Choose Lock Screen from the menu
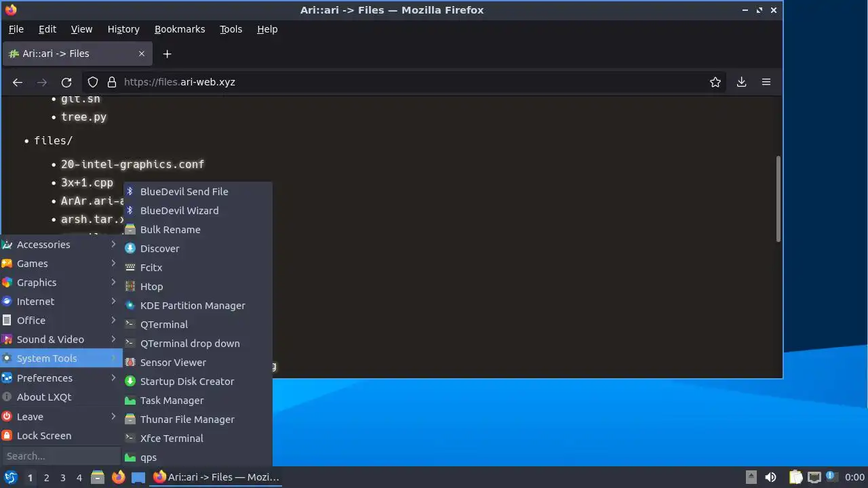 coord(61,436)
